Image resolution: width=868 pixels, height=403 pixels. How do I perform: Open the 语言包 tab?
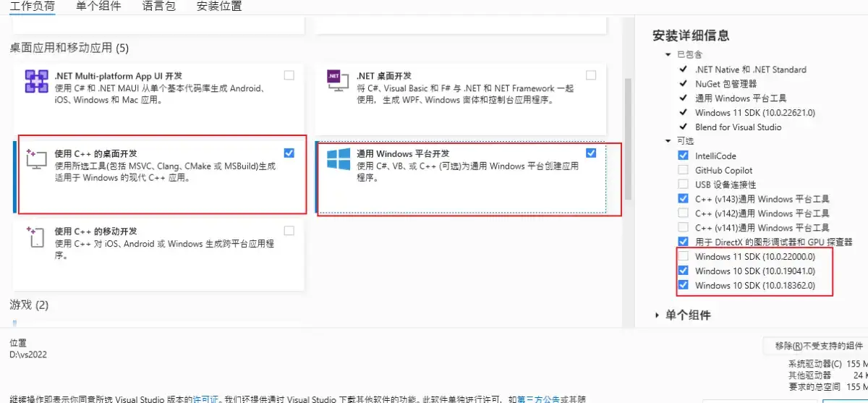[x=159, y=6]
